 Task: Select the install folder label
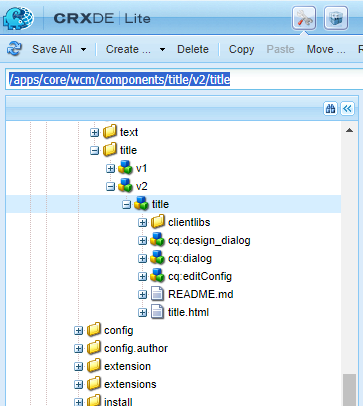[118, 402]
